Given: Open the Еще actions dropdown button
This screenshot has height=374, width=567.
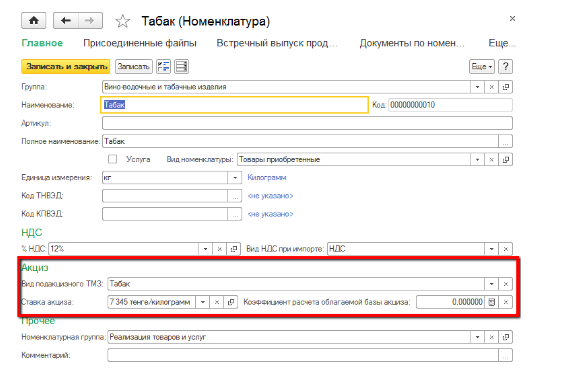Looking at the screenshot, I should 482,67.
